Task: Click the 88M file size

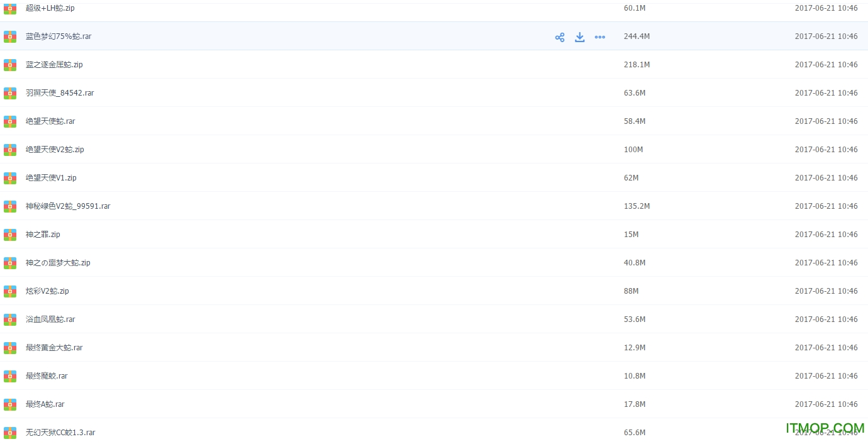Action: click(x=632, y=291)
